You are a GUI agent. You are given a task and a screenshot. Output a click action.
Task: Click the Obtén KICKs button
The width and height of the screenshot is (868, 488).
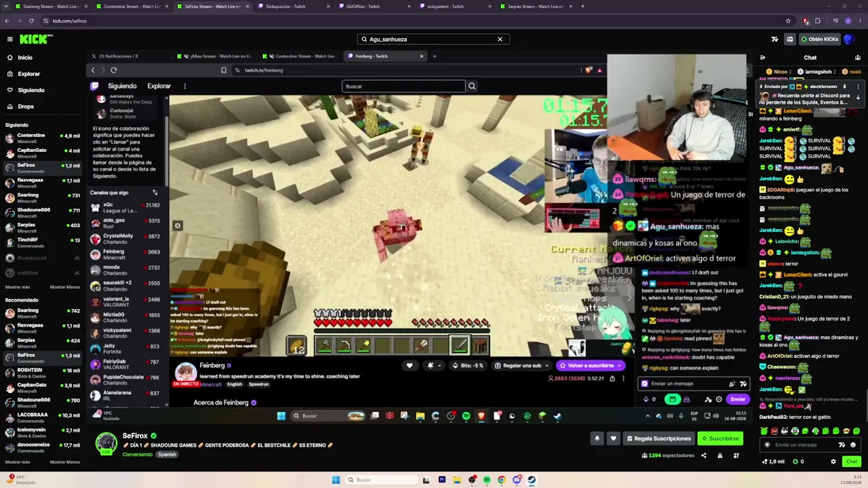tap(819, 39)
